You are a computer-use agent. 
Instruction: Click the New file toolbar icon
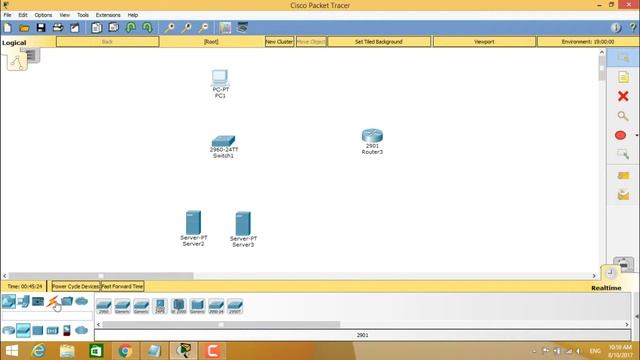8,28
